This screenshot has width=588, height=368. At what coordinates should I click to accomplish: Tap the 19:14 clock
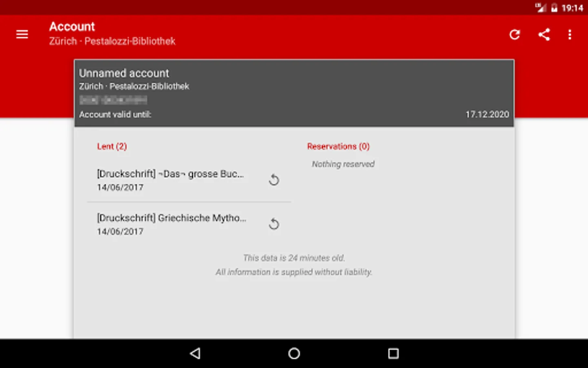pyautogui.click(x=572, y=8)
